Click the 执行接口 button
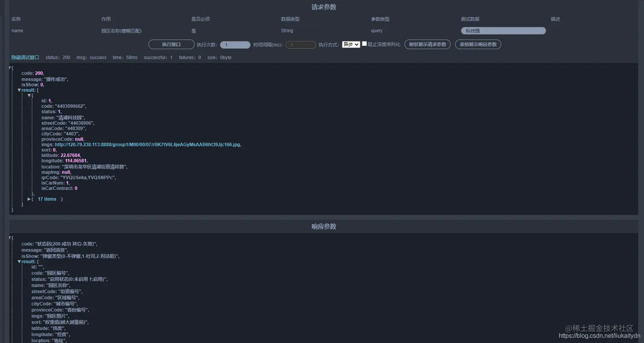The height and width of the screenshot is (343, 644). click(171, 44)
